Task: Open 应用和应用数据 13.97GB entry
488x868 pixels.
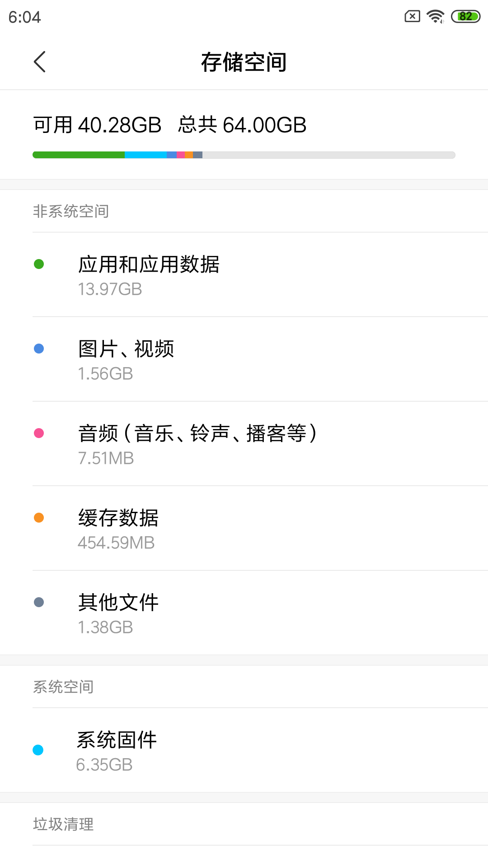Action: tap(244, 275)
